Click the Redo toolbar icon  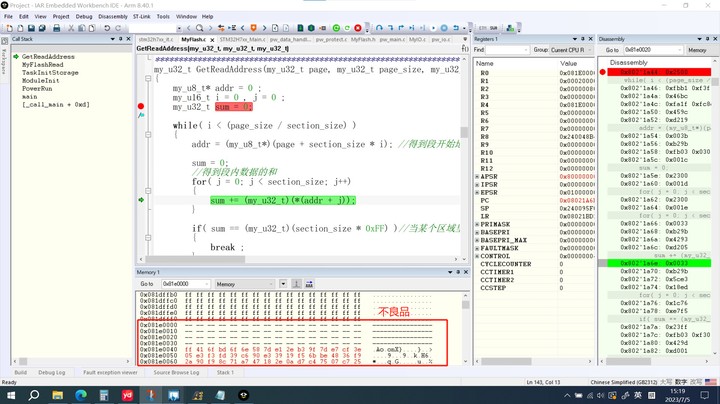(118, 28)
